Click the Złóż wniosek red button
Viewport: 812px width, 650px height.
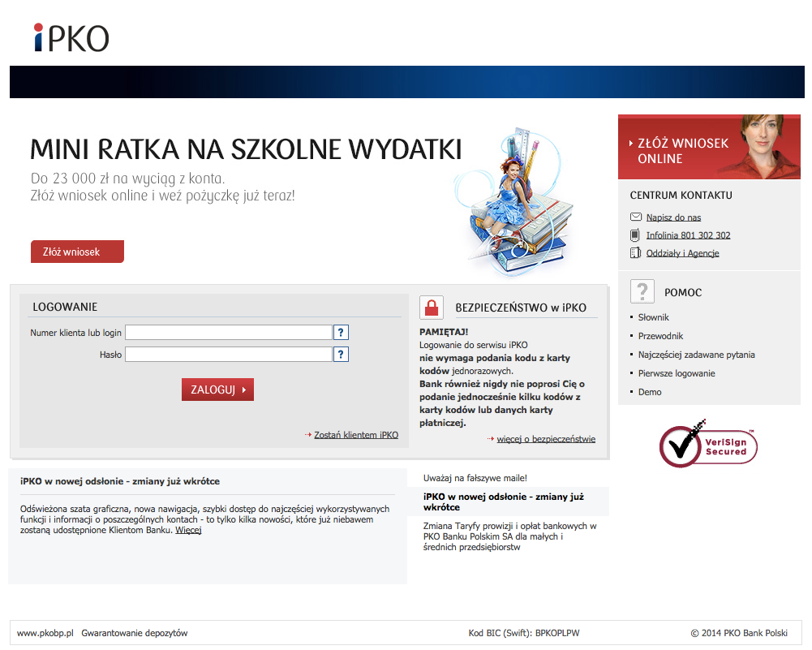point(77,252)
